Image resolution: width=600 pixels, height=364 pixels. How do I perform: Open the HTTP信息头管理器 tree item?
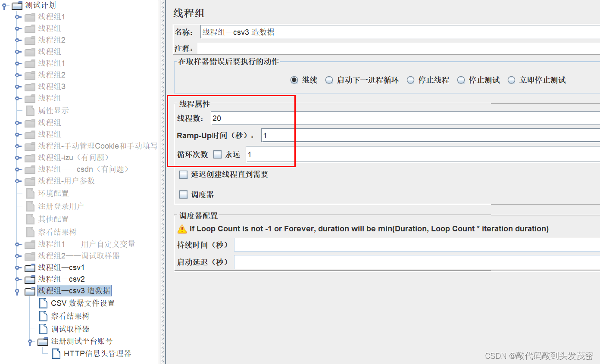click(x=97, y=354)
